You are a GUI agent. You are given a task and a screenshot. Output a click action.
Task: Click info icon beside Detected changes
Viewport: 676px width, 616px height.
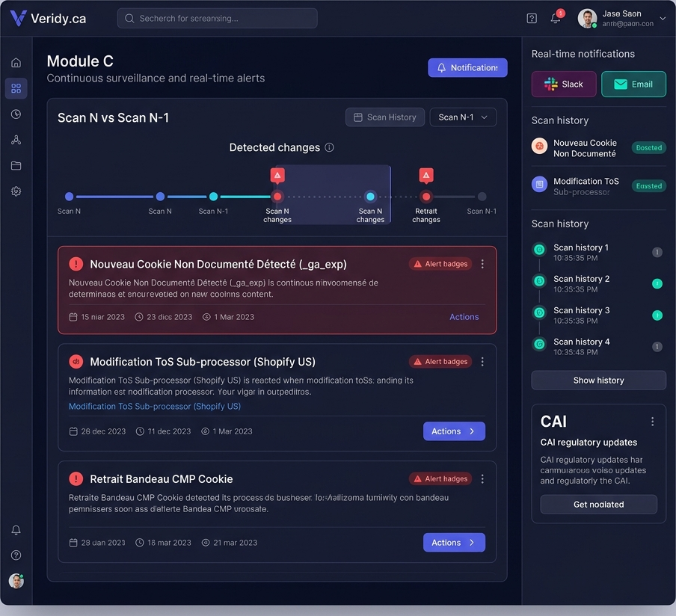329,147
